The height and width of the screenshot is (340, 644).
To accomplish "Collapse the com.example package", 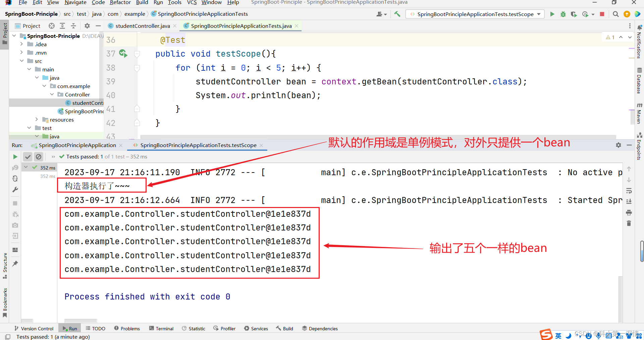I will pyautogui.click(x=44, y=86).
